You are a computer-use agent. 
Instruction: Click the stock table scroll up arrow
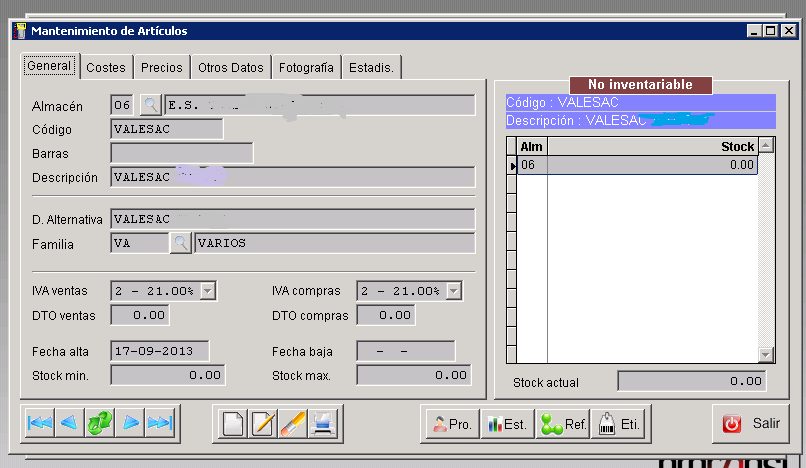[x=766, y=145]
